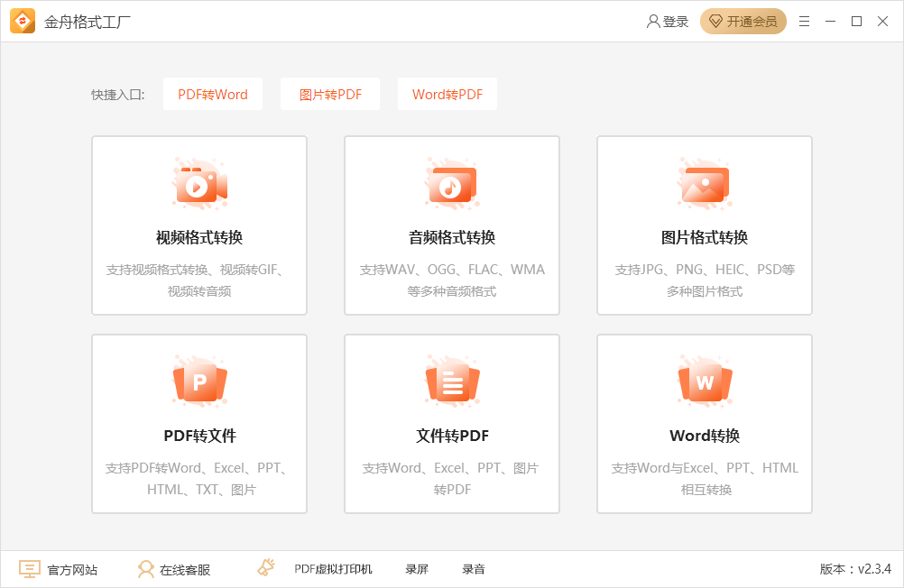
Task: Open the PDF虚拟打印机 tool
Action: coord(333,569)
